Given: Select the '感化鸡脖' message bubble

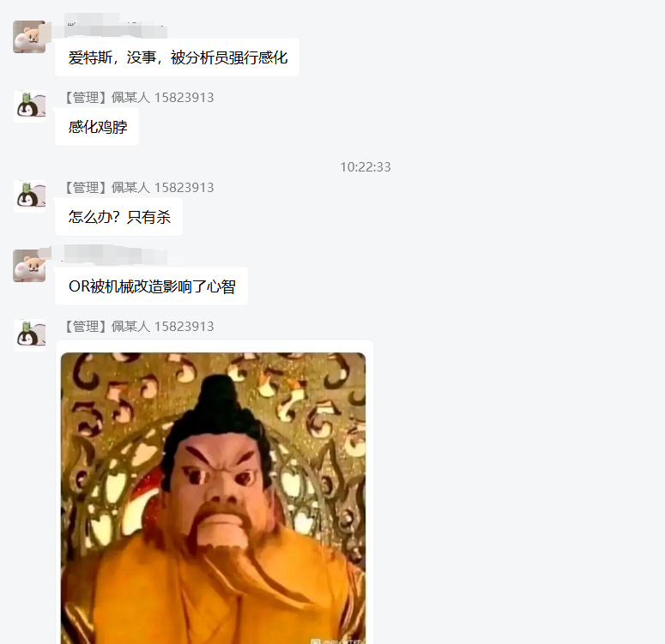Looking at the screenshot, I should point(97,127).
